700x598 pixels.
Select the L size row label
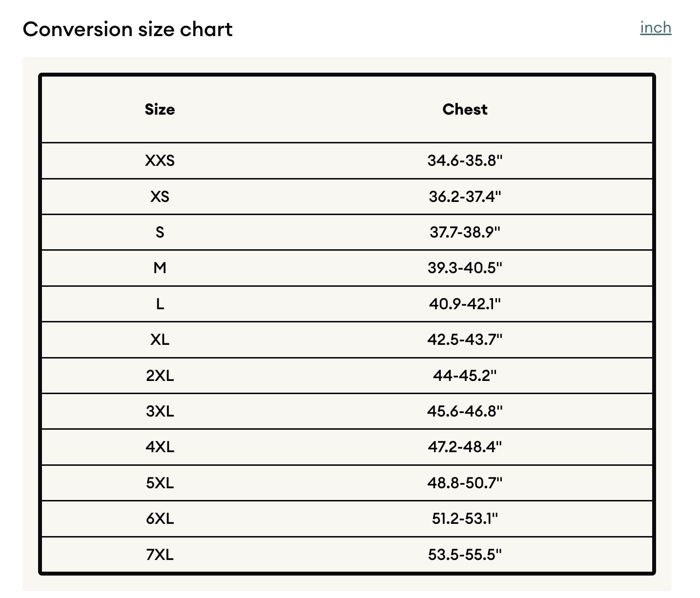point(160,304)
